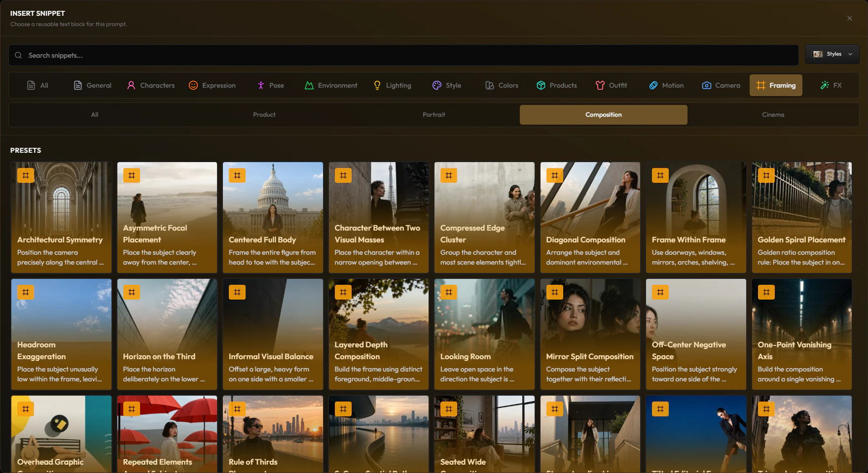
Task: Choose the Outfit shirt icon
Action: [x=600, y=85]
